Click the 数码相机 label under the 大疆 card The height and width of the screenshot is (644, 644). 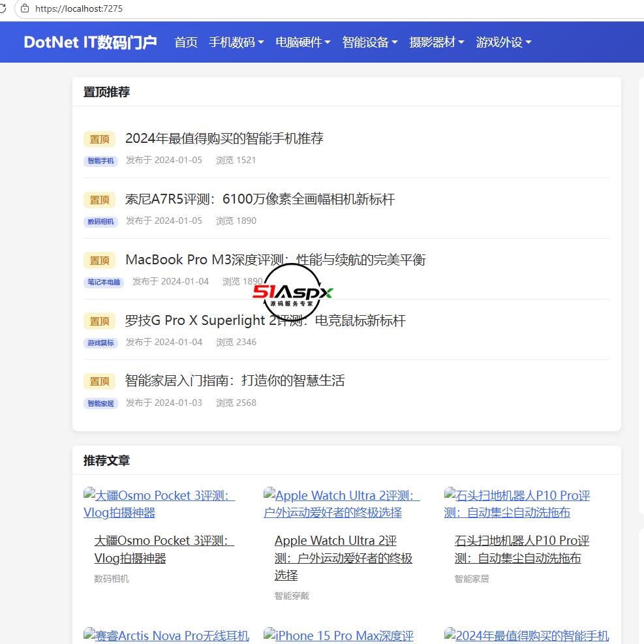[x=112, y=579]
